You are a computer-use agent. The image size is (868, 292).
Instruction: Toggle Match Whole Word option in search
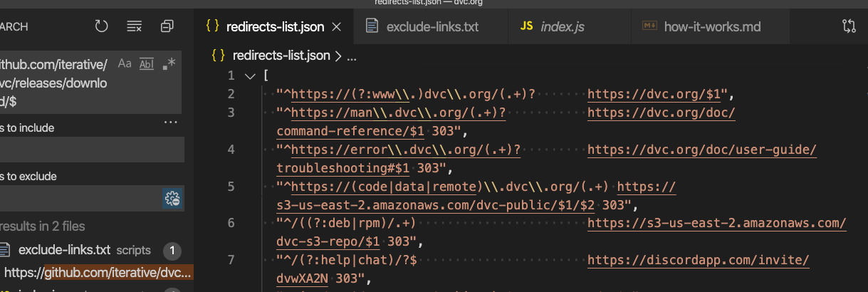pos(147,64)
